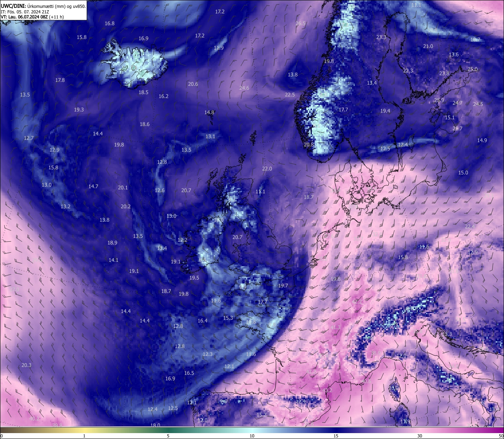Click the 10.0 value over Corsica
The height and width of the screenshot is (439, 504).
pos(394,388)
